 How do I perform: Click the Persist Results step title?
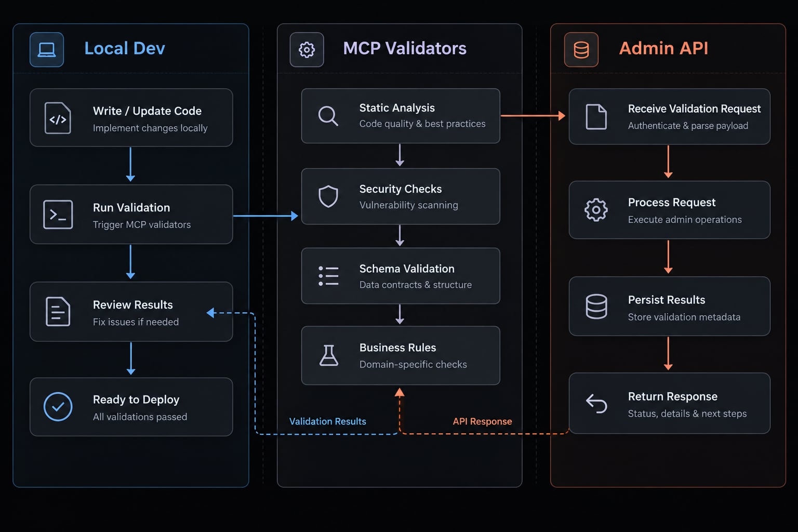[667, 300]
